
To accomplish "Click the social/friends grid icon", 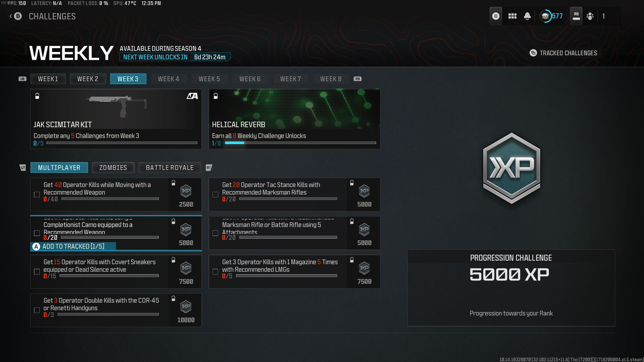I will 512,16.
